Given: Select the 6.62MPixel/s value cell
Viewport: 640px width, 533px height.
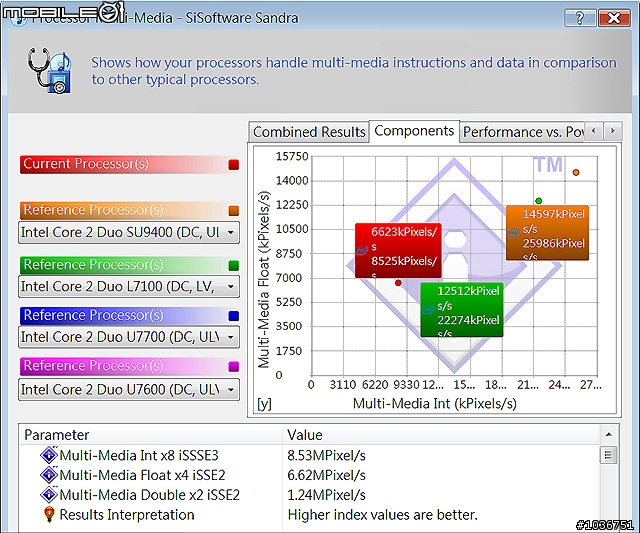Looking at the screenshot, I should click(326, 475).
